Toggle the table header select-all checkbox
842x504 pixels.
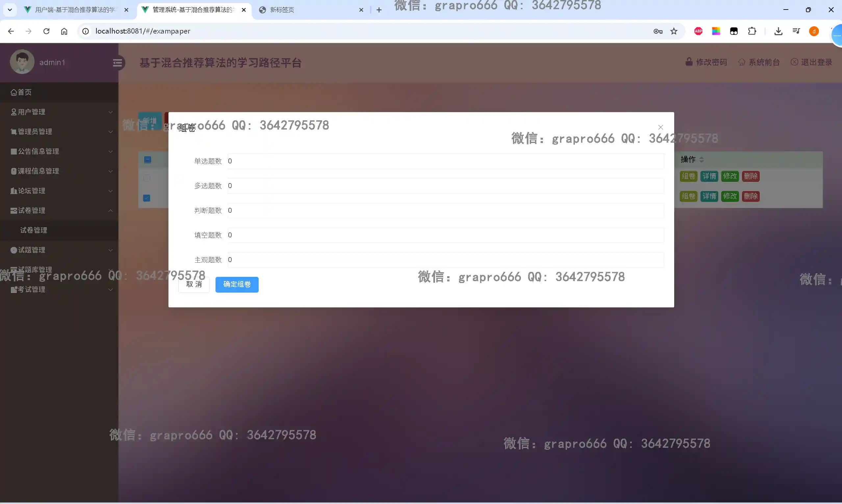pyautogui.click(x=147, y=160)
